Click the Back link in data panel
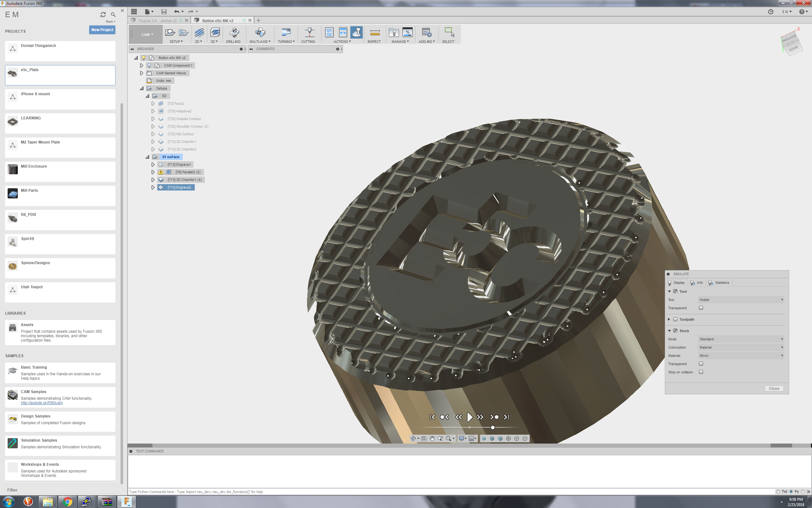Screen dimensions: 812x508 pos(110,22)
